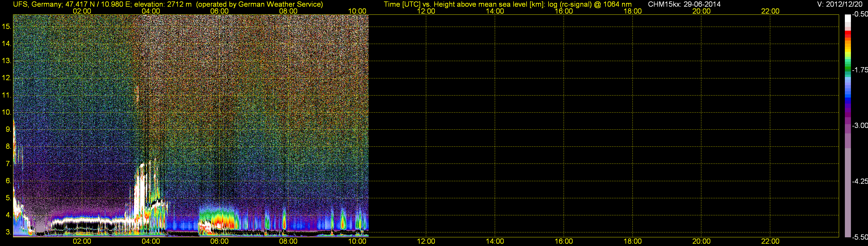868x246 pixels.
Task: Click the '13.' height axis label
Action: [7, 61]
